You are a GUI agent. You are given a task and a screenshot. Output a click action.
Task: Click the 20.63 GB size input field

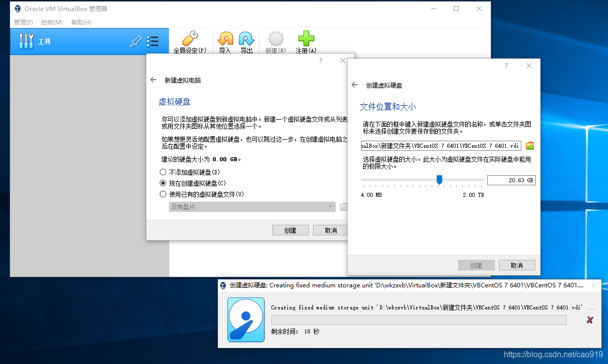click(511, 180)
